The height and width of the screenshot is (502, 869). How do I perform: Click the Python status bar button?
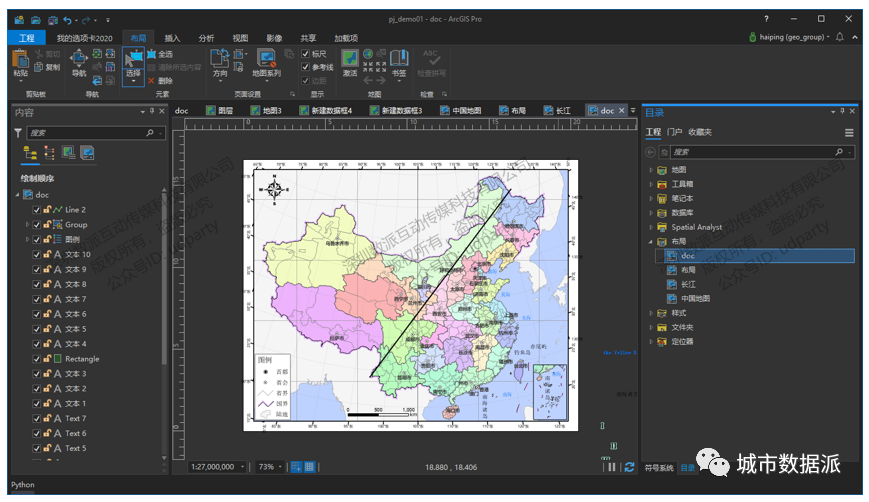pyautogui.click(x=23, y=485)
